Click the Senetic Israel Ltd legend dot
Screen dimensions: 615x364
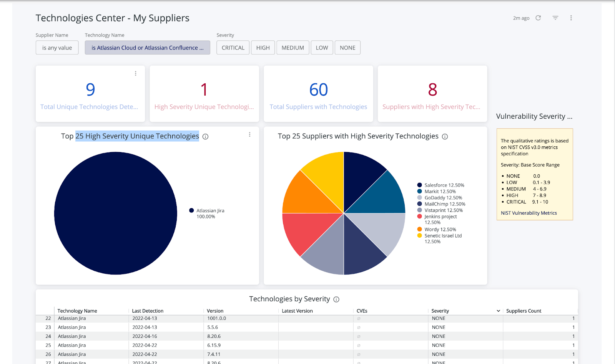(419, 236)
